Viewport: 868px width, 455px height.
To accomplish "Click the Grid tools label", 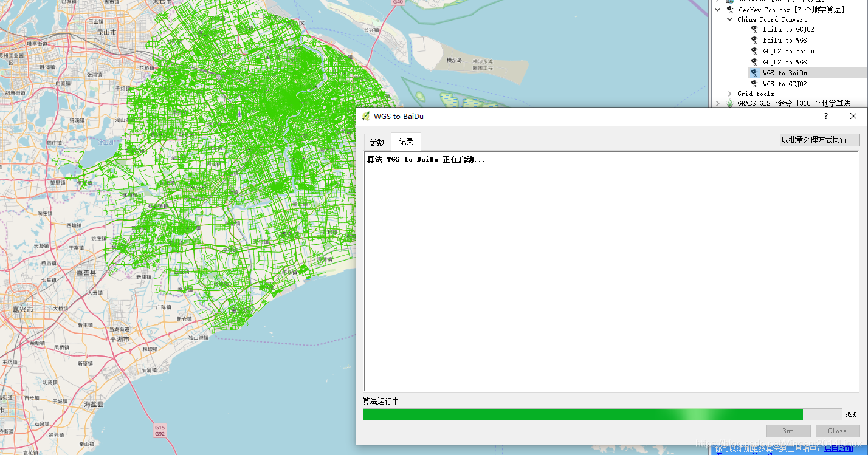I will coord(756,94).
